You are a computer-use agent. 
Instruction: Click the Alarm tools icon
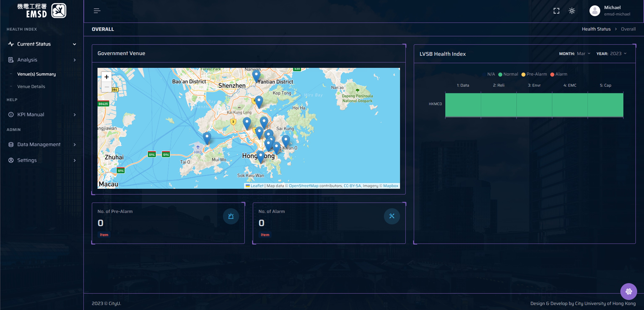point(392,216)
